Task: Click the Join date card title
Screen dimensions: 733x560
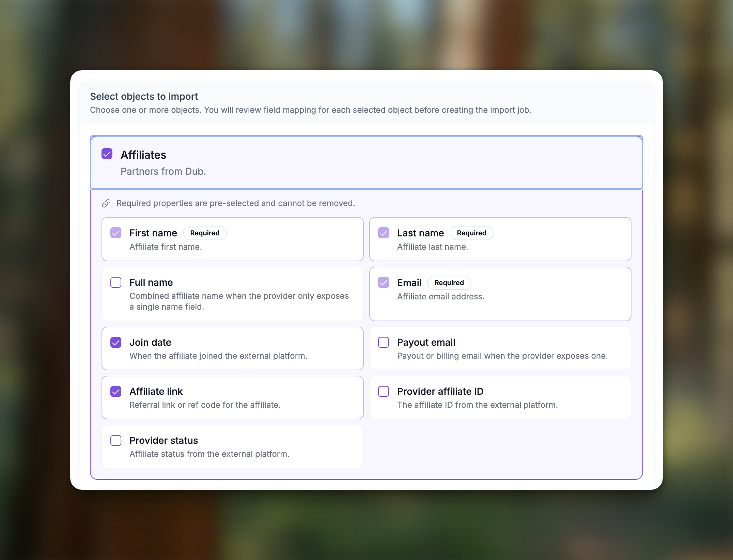Action: 150,342
